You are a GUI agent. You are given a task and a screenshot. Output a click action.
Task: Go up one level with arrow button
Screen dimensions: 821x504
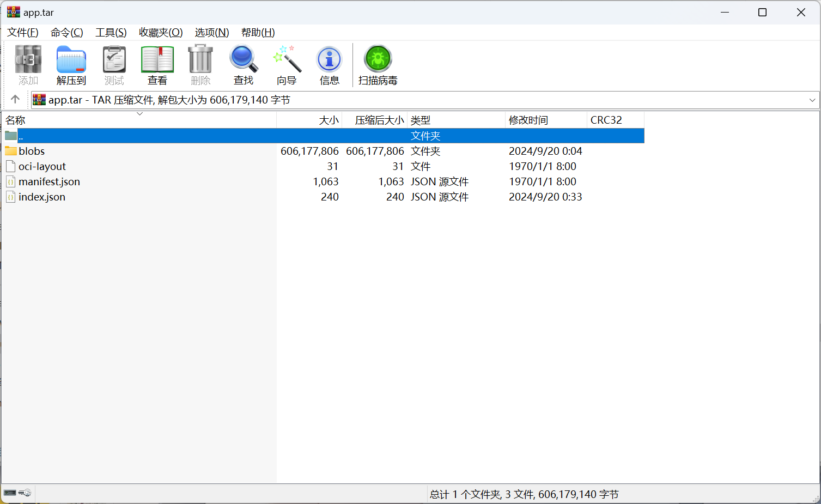(15, 99)
